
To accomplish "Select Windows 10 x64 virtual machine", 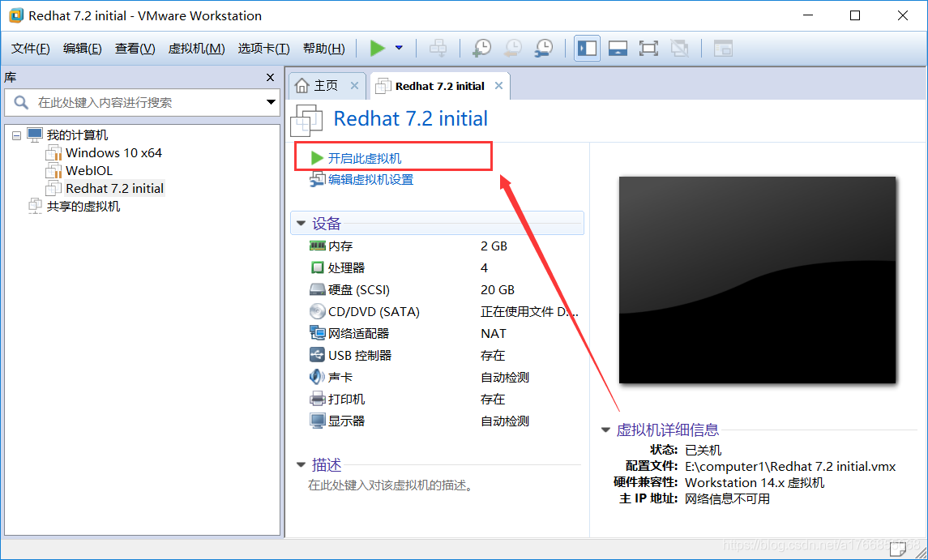I will 113,152.
